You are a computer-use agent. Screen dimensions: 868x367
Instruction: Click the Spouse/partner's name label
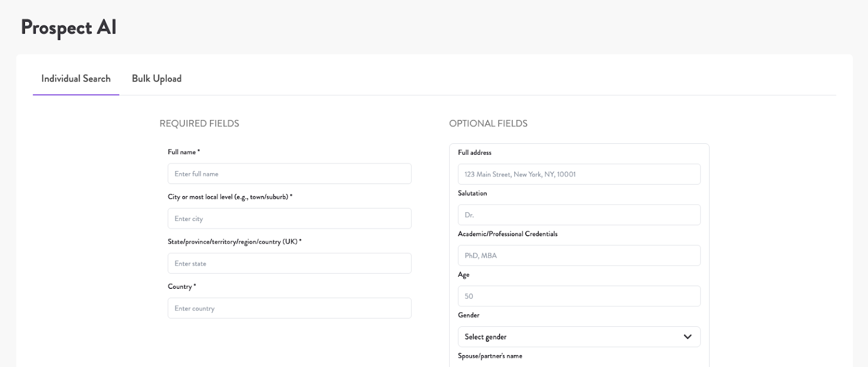(490, 356)
